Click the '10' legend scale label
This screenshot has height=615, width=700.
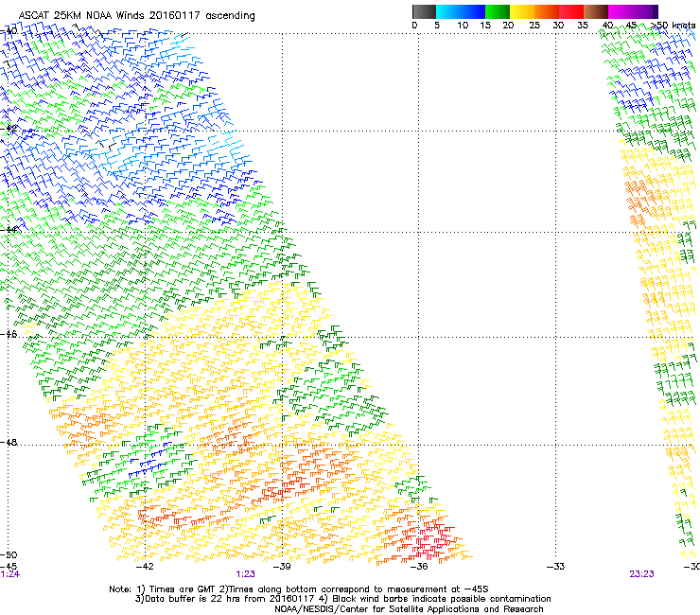(x=463, y=26)
